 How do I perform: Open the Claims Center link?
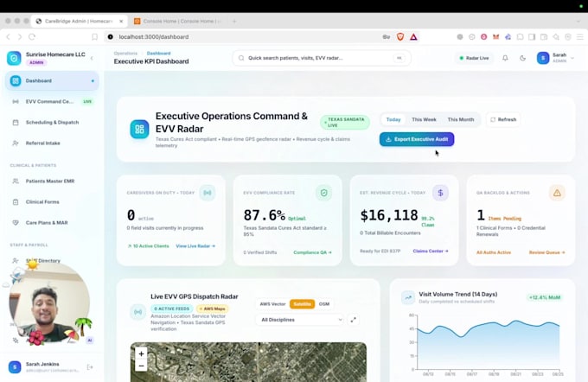(431, 251)
